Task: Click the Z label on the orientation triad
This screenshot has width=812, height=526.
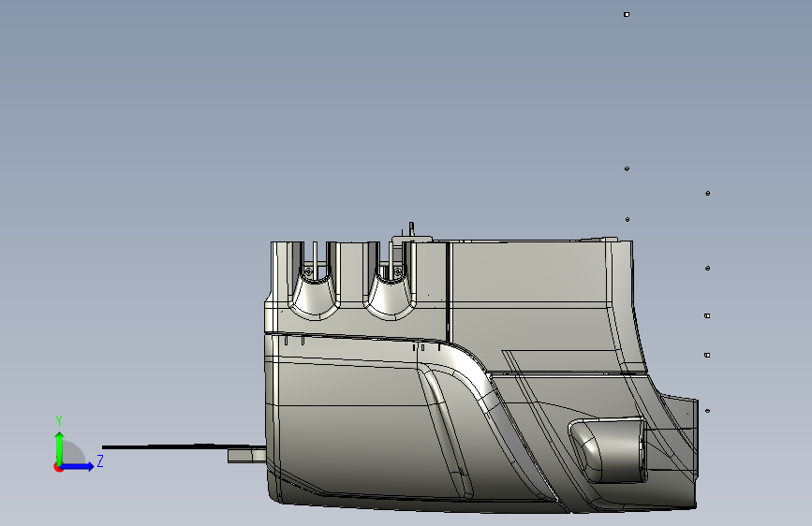Action: 100,460
